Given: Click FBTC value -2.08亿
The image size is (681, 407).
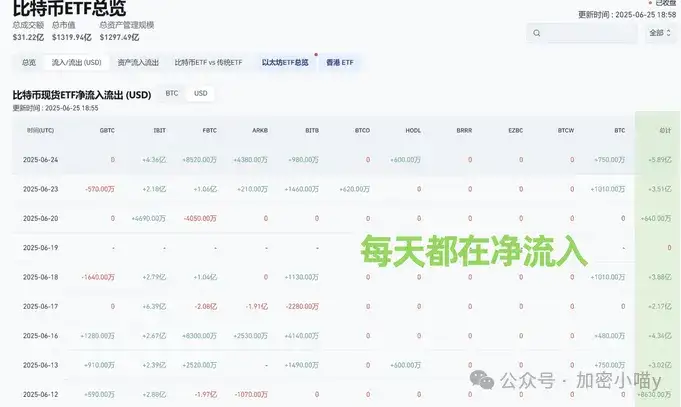Looking at the screenshot, I should point(205,306).
